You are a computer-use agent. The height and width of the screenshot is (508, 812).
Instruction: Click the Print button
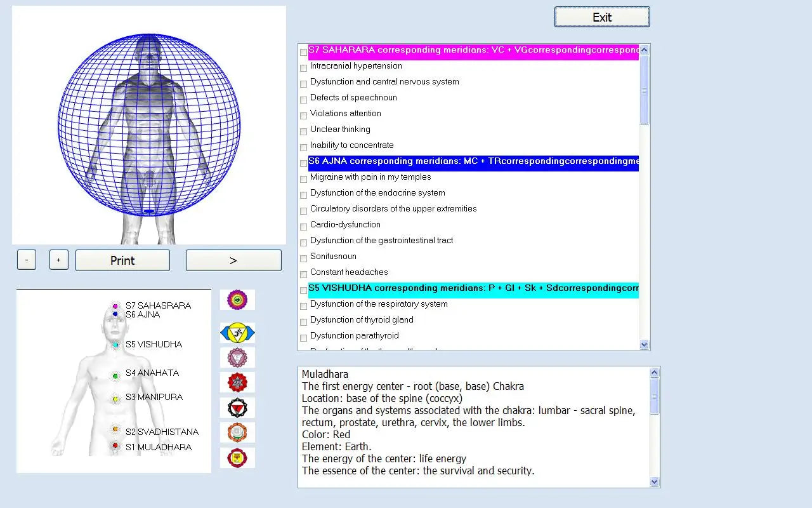tap(122, 260)
